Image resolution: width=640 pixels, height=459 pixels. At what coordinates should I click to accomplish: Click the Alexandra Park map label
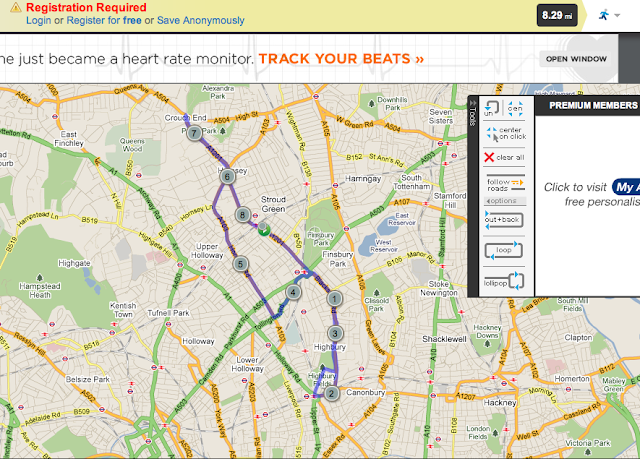click(218, 92)
